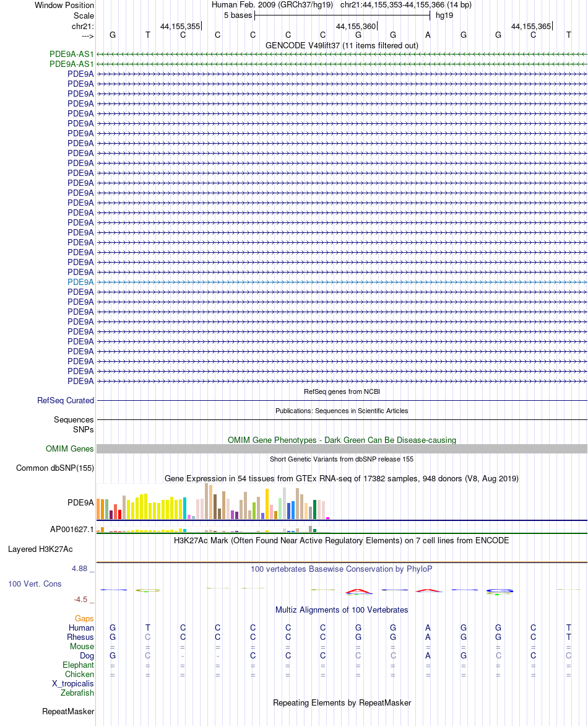Viewport: 588px width, 726px height.
Task: Click the 44,155,355 coordinate marker
Action: (x=181, y=27)
